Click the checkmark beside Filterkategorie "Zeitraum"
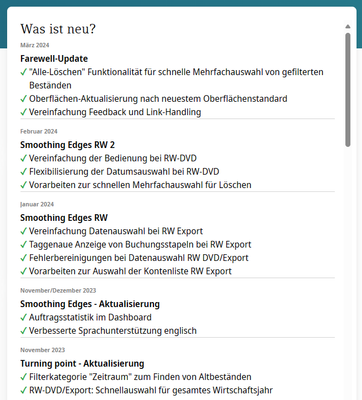The height and width of the screenshot is (400, 362). coord(23,377)
